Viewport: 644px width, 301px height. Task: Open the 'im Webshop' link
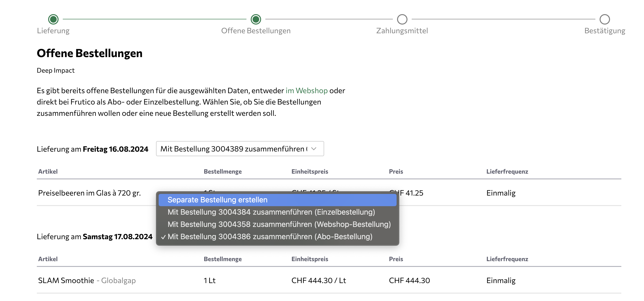click(x=306, y=90)
